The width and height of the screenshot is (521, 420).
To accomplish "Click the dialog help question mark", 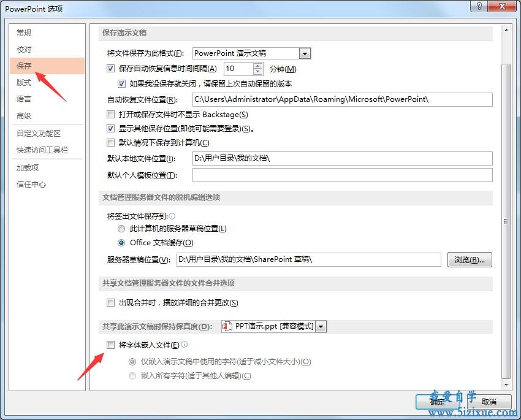I will tap(479, 6).
